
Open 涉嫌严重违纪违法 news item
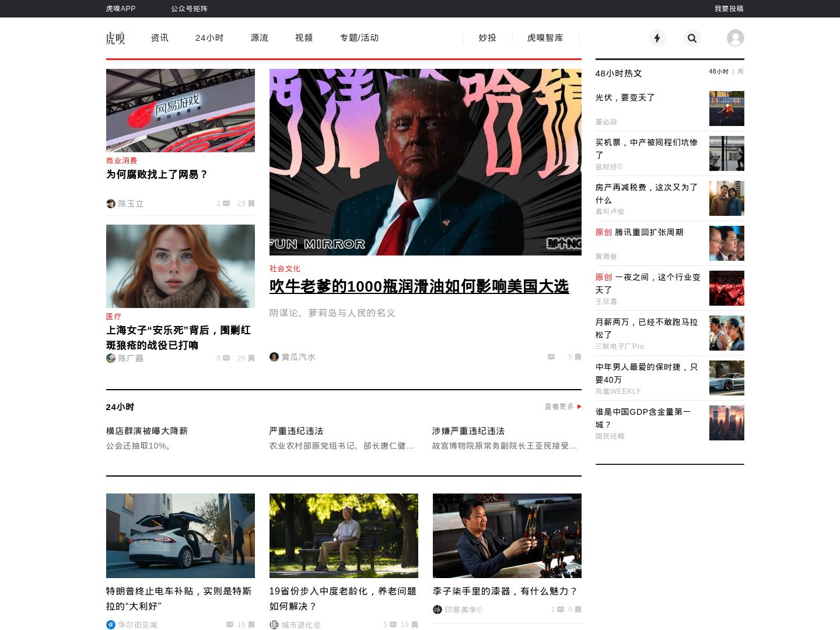(x=468, y=431)
